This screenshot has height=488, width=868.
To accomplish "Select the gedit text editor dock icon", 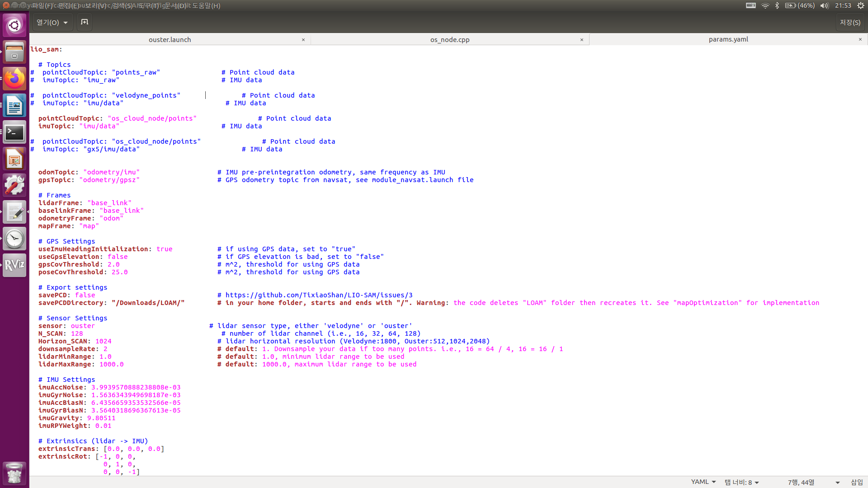I will coord(14,212).
